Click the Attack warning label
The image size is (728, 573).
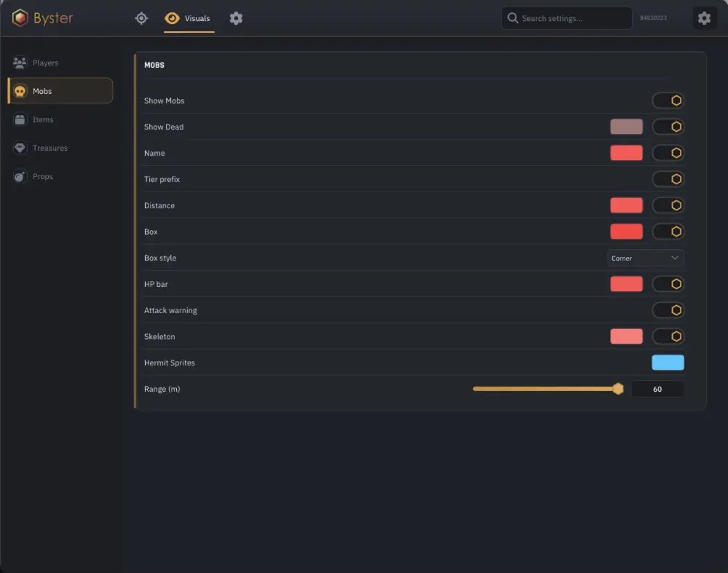click(x=170, y=310)
